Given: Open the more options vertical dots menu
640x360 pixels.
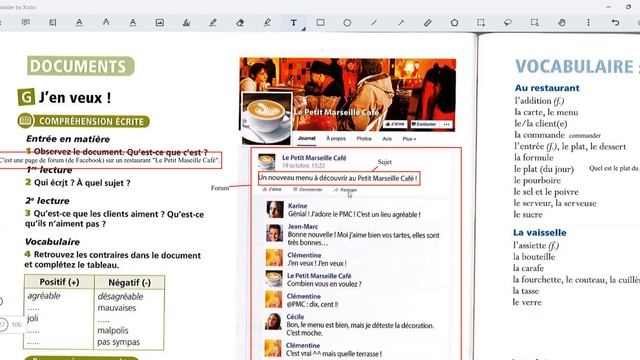Looking at the screenshot, I should (588, 22).
